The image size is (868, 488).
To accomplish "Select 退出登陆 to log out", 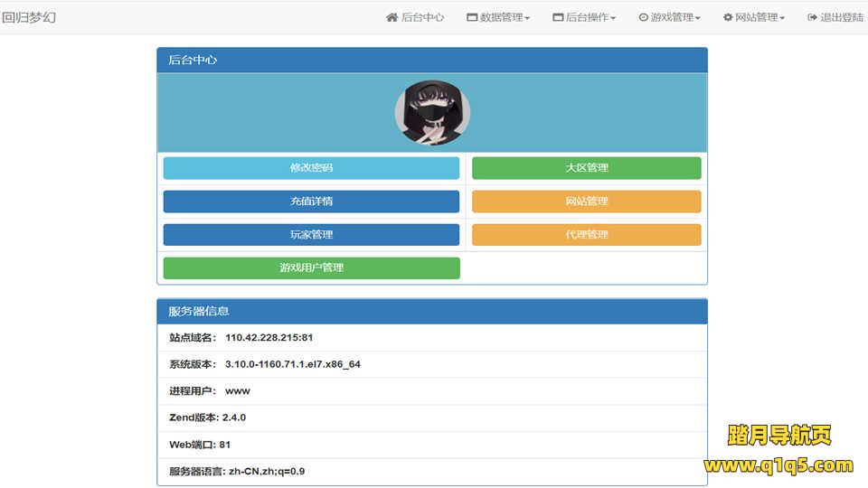I will pos(841,17).
